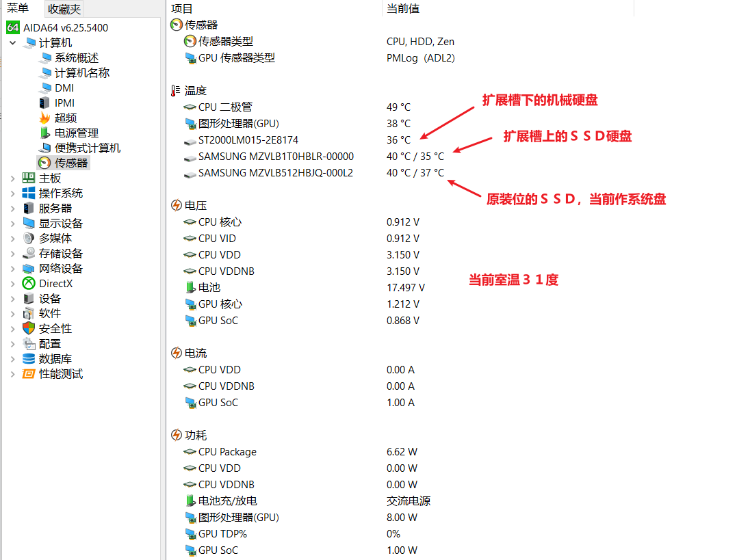Expand the 安全性 tree node
The image size is (750, 560).
(x=13, y=328)
